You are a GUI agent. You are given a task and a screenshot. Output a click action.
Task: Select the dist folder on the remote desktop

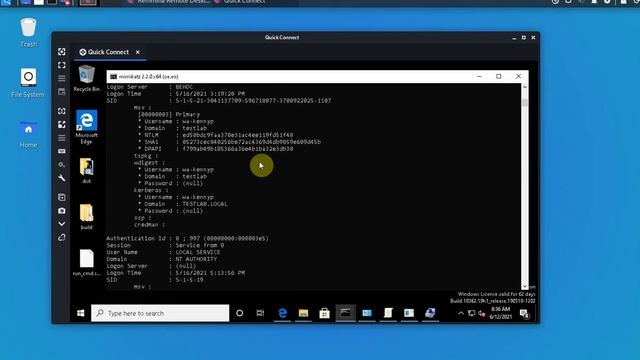click(x=87, y=171)
